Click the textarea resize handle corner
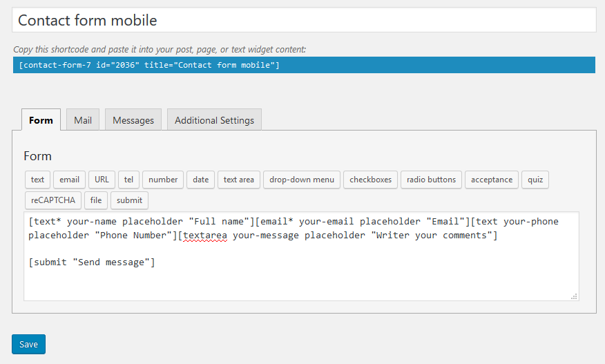The width and height of the screenshot is (605, 364). [x=574, y=296]
